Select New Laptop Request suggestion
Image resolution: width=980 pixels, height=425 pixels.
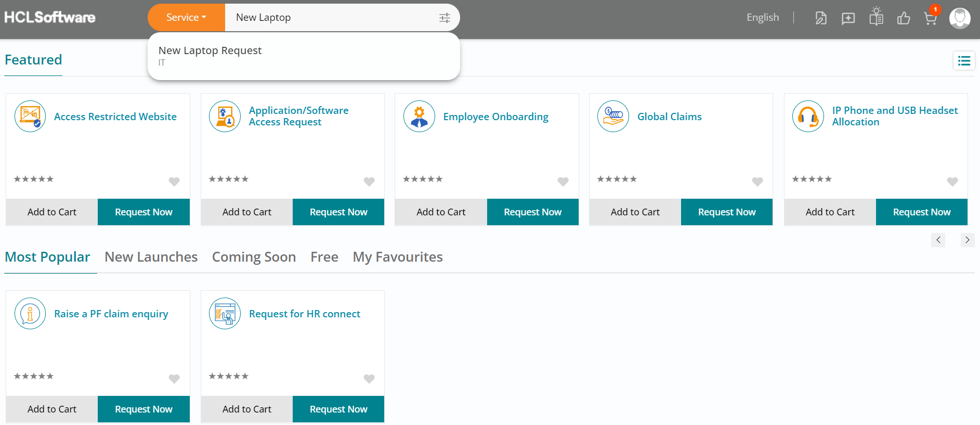(210, 51)
